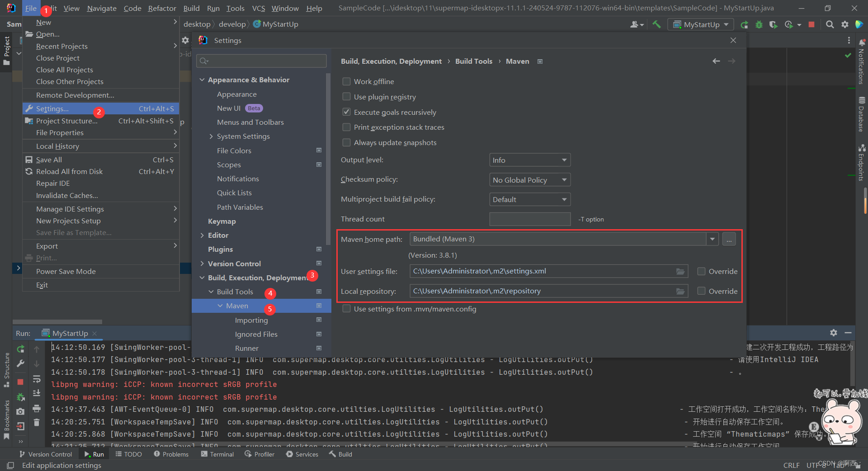Viewport: 868px width, 471px height.
Task: Stop process with Run panel red square
Action: [20, 382]
